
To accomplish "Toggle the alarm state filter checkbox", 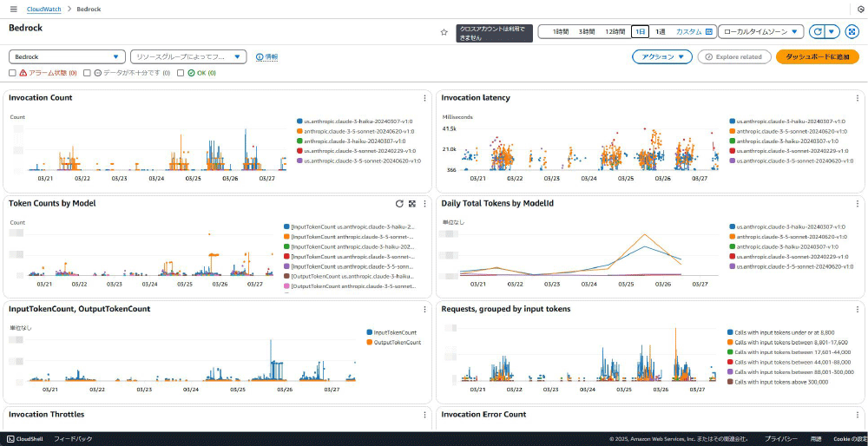I will point(13,73).
